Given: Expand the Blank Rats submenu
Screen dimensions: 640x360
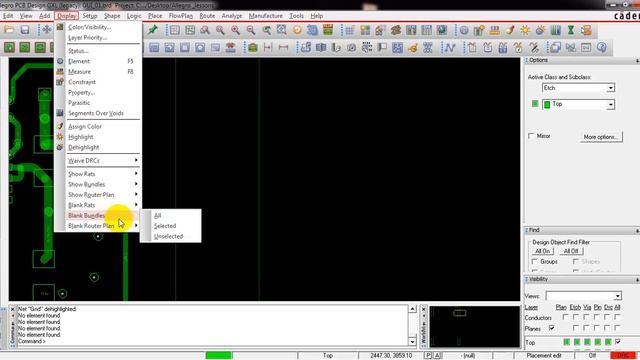Looking at the screenshot, I should point(102,205).
